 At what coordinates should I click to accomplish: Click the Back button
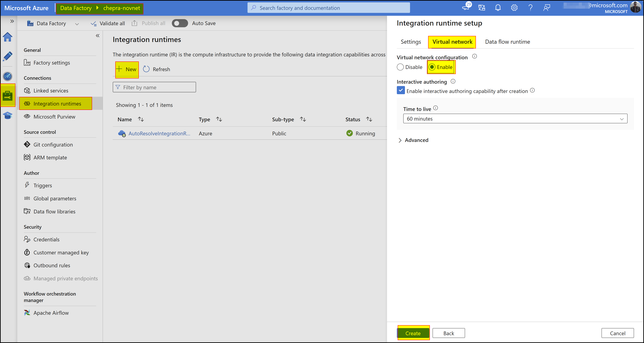(x=448, y=333)
